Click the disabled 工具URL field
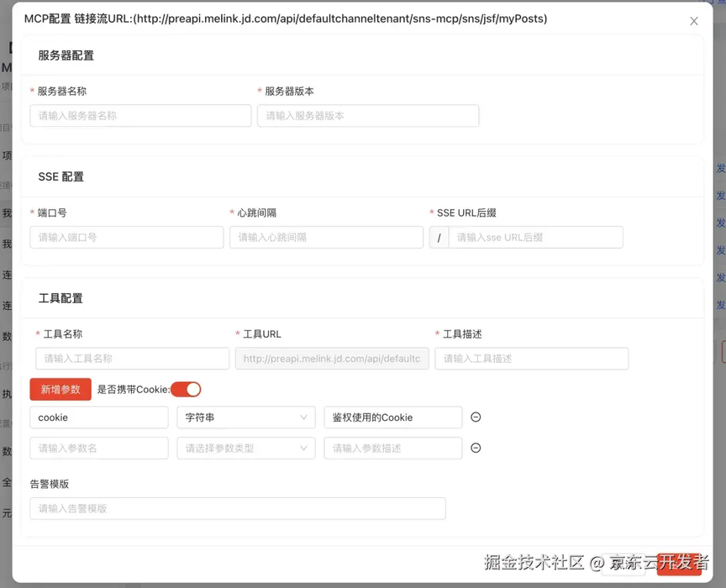 pyautogui.click(x=332, y=359)
